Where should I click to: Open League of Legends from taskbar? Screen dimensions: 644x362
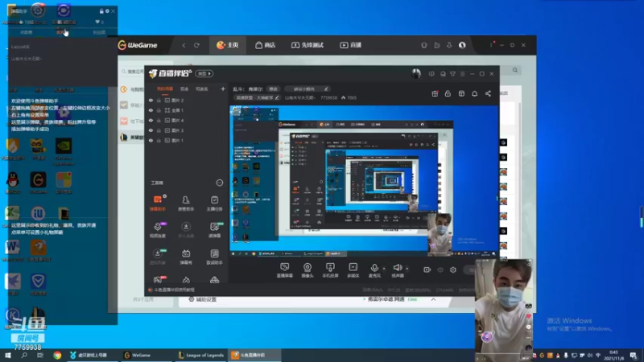(x=201, y=355)
